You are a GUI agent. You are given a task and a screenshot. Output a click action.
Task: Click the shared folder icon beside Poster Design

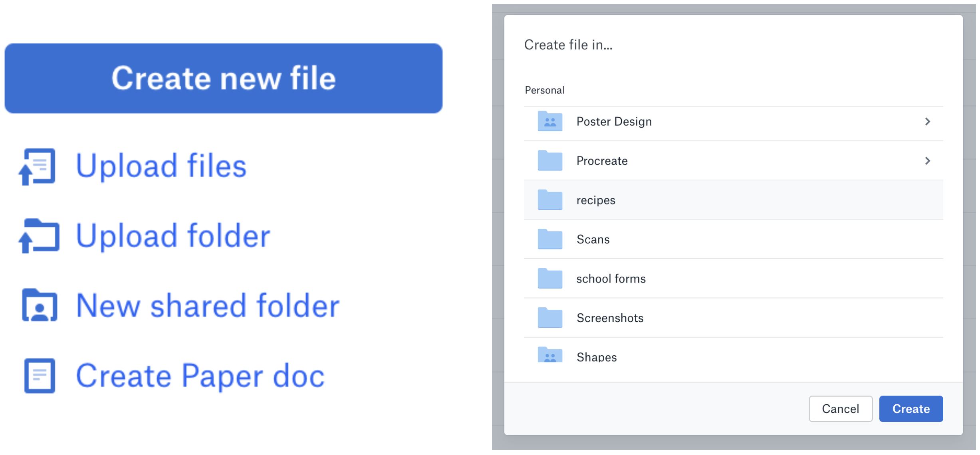(550, 121)
